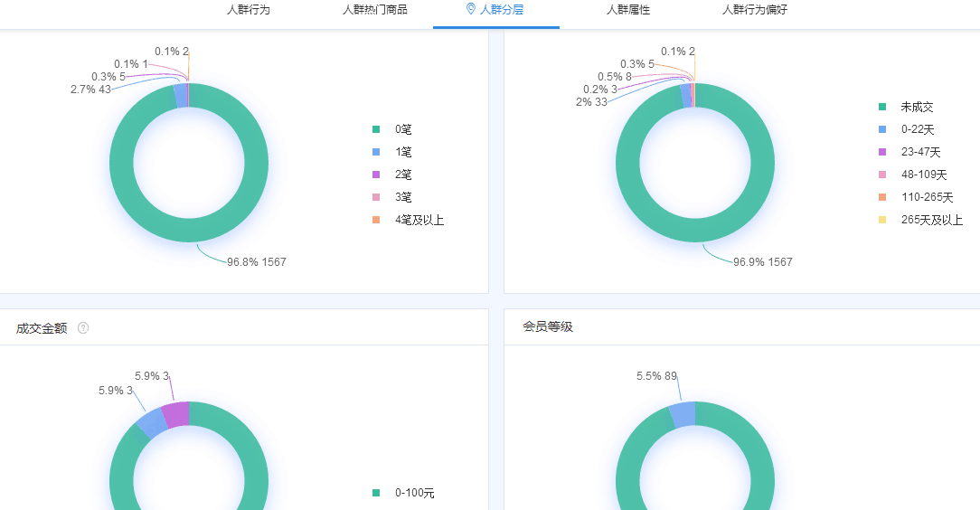Toggle the 0-100元 legend item
Image resolution: width=980 pixels, height=510 pixels.
pos(403,493)
